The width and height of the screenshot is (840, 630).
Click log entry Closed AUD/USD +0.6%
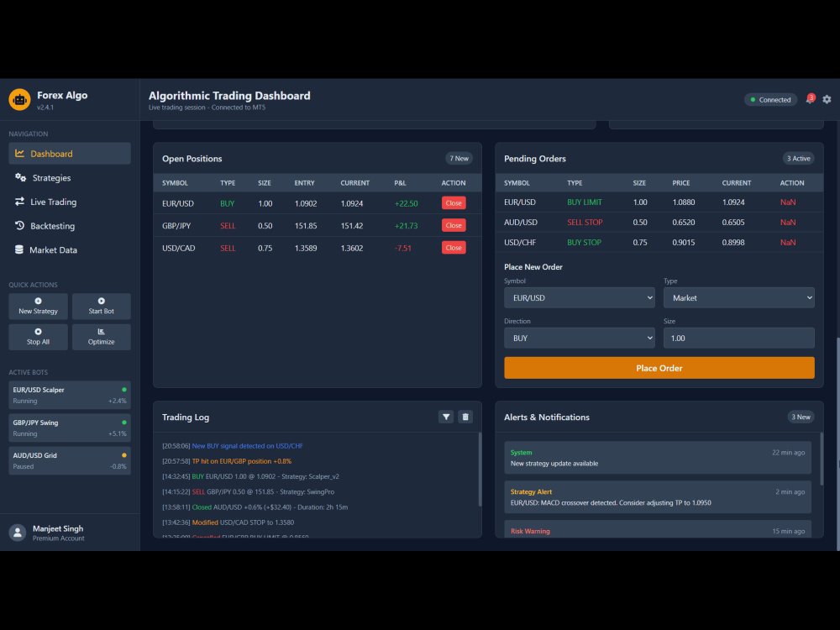click(x=255, y=507)
